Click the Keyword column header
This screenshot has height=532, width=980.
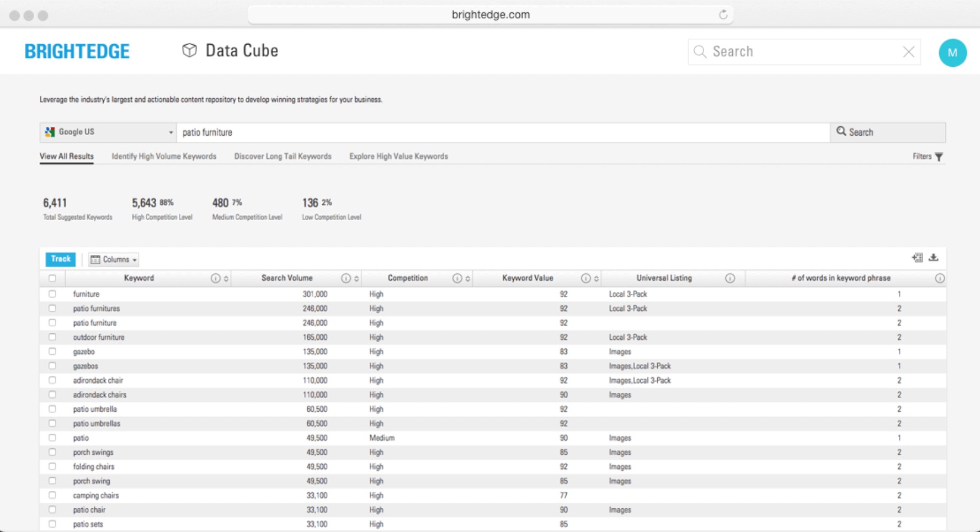[x=139, y=278]
